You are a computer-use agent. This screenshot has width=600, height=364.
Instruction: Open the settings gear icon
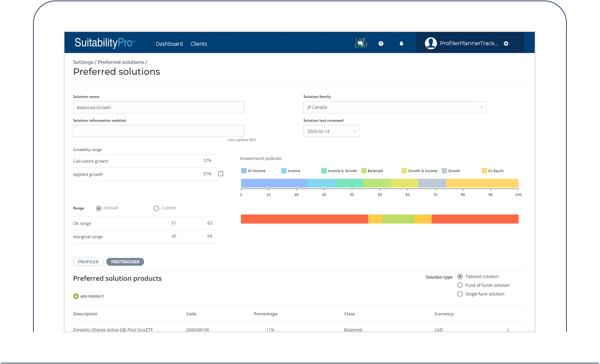(506, 44)
